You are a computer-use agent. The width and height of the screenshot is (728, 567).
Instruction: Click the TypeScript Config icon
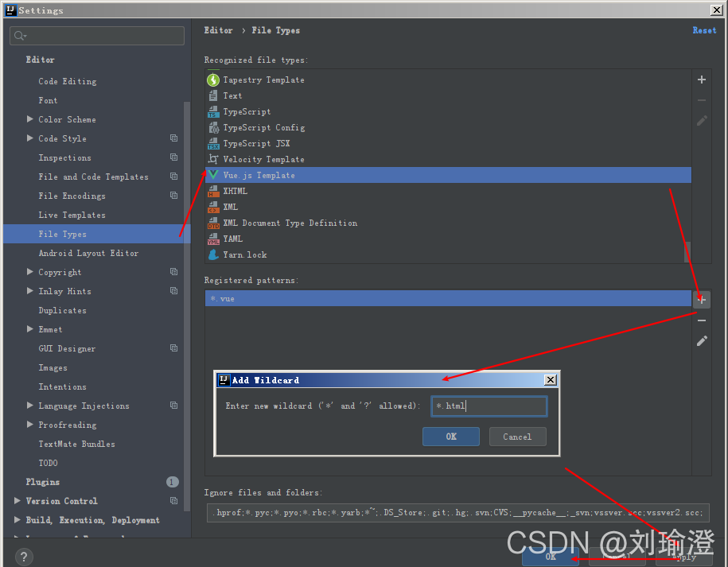point(213,127)
